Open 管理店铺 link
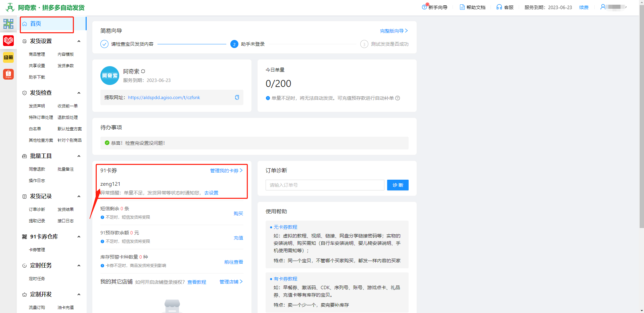The height and width of the screenshot is (313, 644). click(x=231, y=282)
